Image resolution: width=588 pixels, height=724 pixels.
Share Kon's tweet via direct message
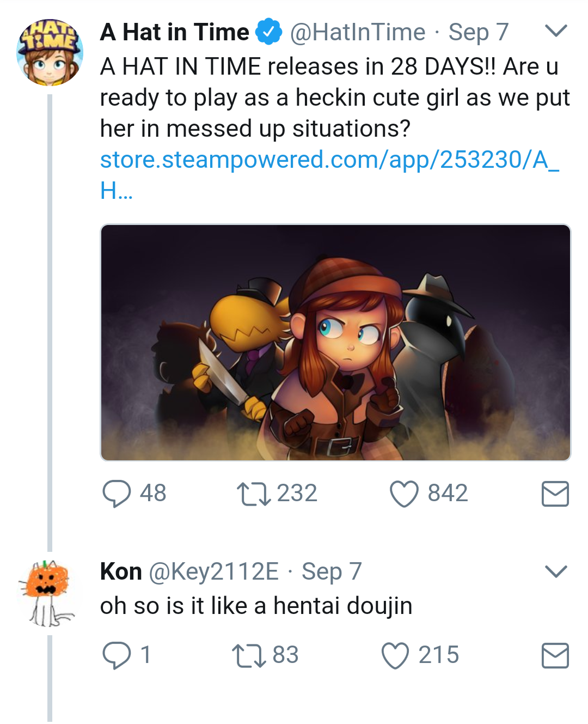(555, 655)
